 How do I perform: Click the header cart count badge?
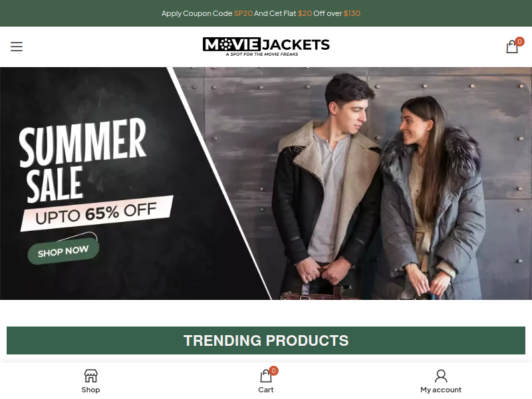click(x=519, y=41)
